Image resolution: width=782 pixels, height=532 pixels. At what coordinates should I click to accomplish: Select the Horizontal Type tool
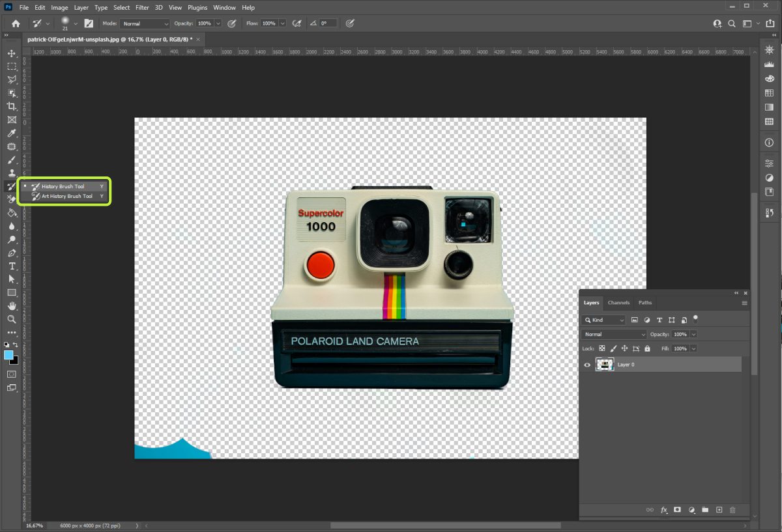[12, 266]
